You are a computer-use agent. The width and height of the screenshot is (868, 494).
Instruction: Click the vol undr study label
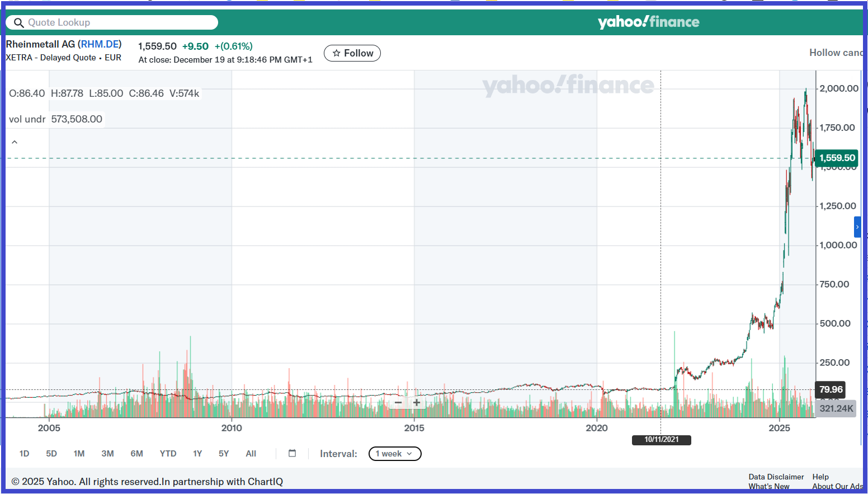pos(27,119)
